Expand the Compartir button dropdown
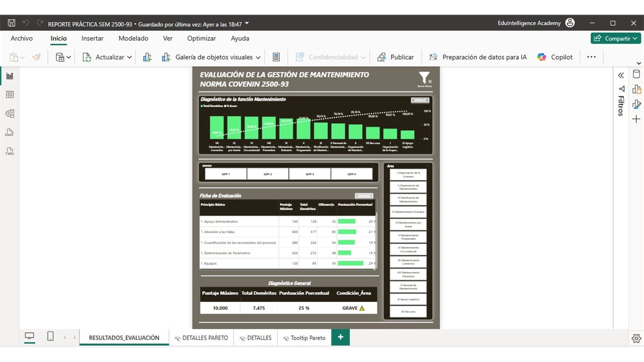This screenshot has height=362, width=644. point(635,38)
